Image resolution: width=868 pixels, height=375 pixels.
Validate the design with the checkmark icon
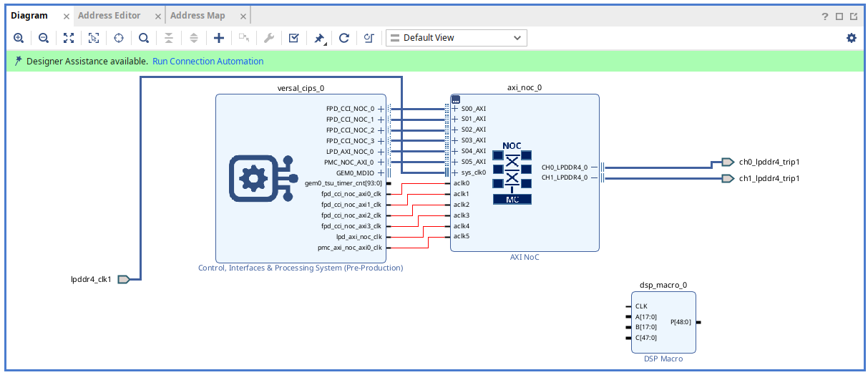(x=294, y=38)
